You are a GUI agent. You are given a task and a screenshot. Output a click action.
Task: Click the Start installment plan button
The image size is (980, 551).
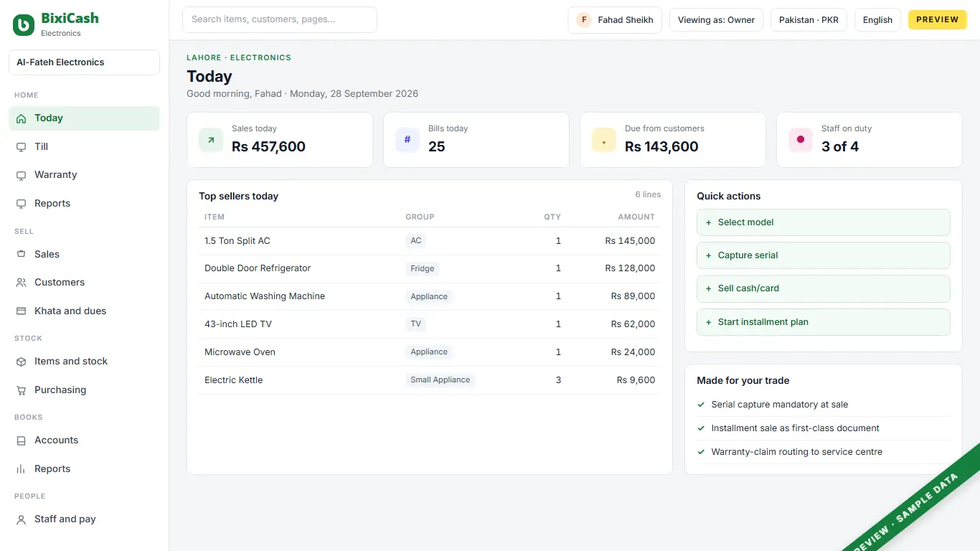[824, 322]
